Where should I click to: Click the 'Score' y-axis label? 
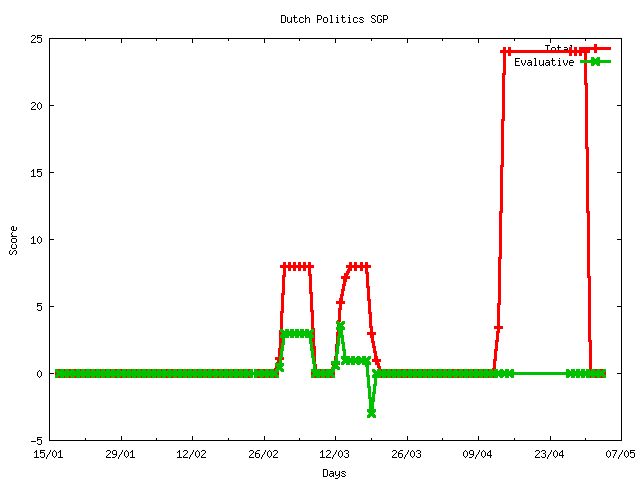click(14, 238)
